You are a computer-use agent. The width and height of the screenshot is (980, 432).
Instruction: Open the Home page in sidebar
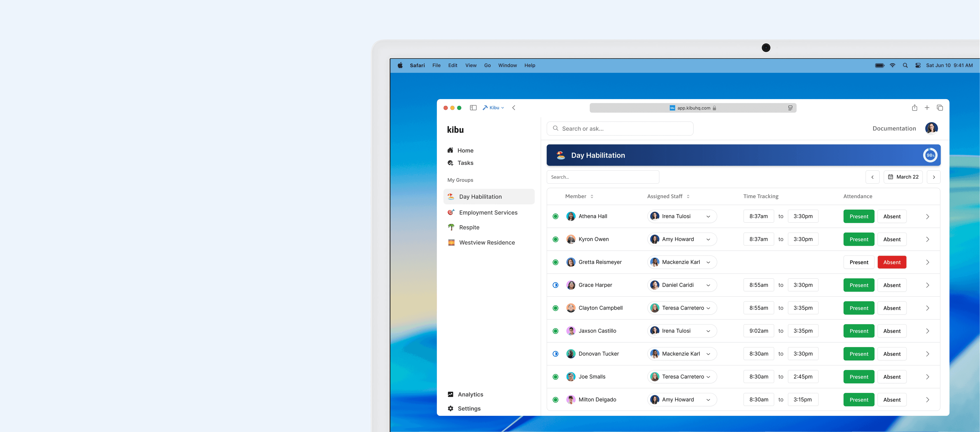tap(460, 150)
